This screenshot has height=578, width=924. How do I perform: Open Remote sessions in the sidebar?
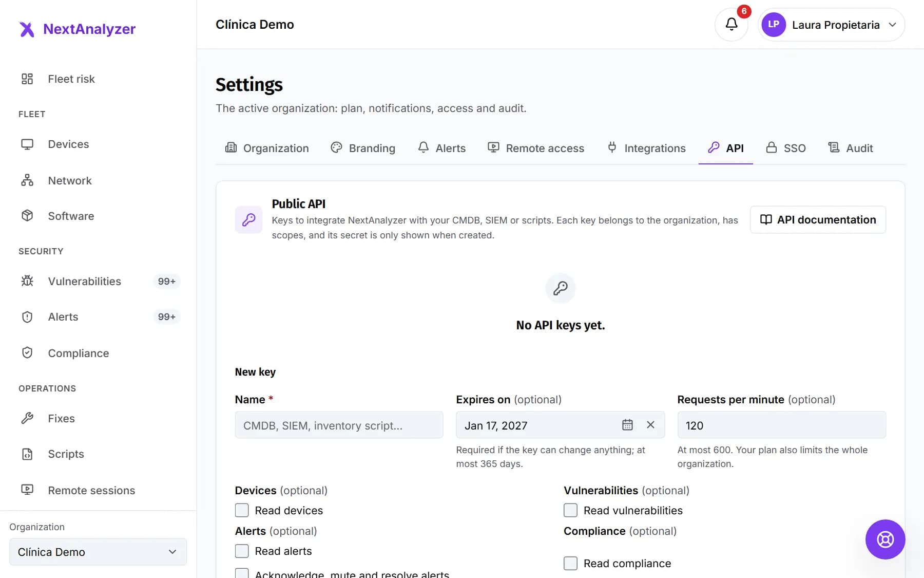[98, 491]
